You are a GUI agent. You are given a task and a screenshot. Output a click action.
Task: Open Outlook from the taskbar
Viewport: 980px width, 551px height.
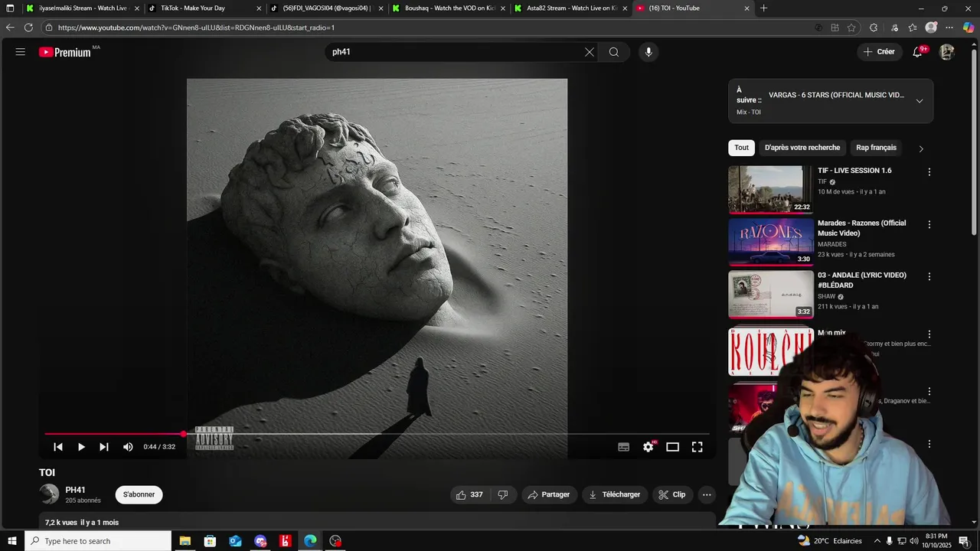235,541
